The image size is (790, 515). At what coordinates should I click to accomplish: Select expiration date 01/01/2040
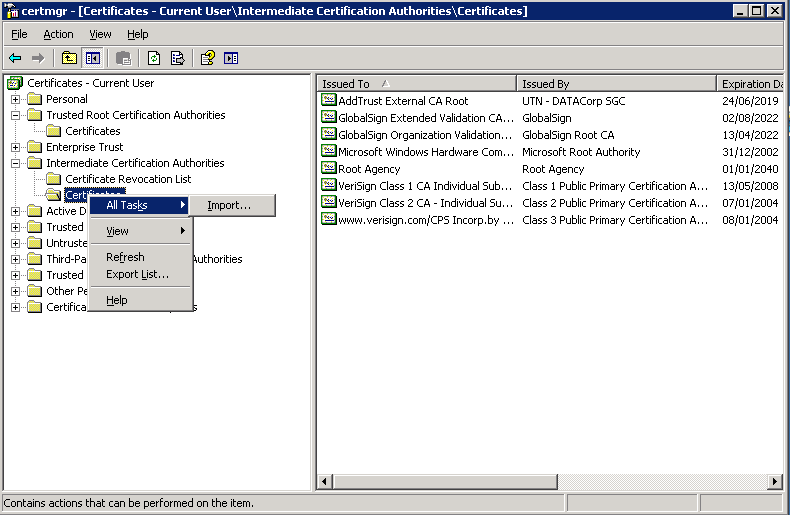750,169
